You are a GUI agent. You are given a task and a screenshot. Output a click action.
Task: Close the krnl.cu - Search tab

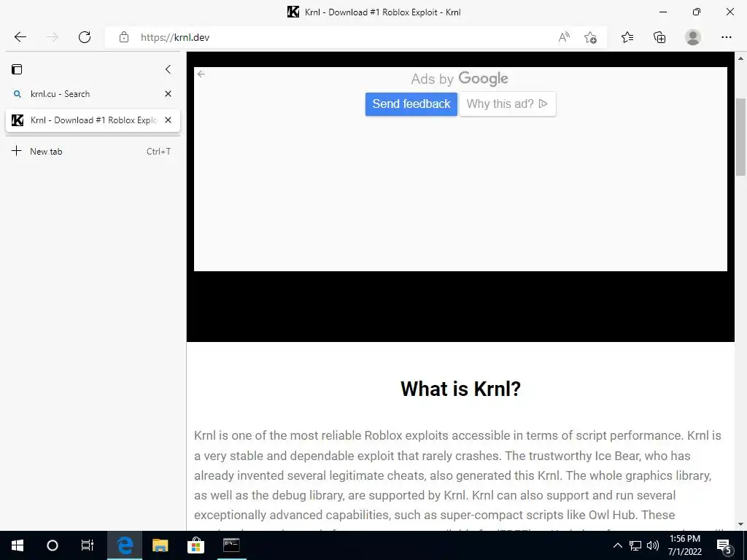coord(168,94)
